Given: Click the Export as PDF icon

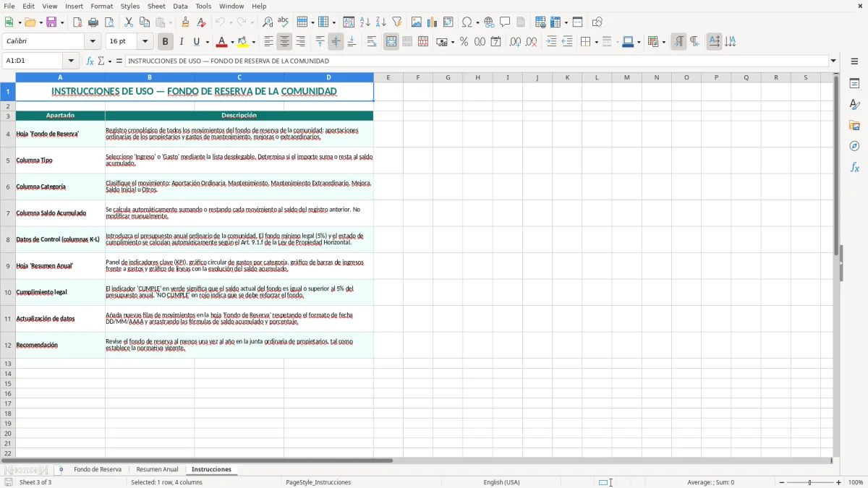Looking at the screenshot, I should tap(77, 22).
